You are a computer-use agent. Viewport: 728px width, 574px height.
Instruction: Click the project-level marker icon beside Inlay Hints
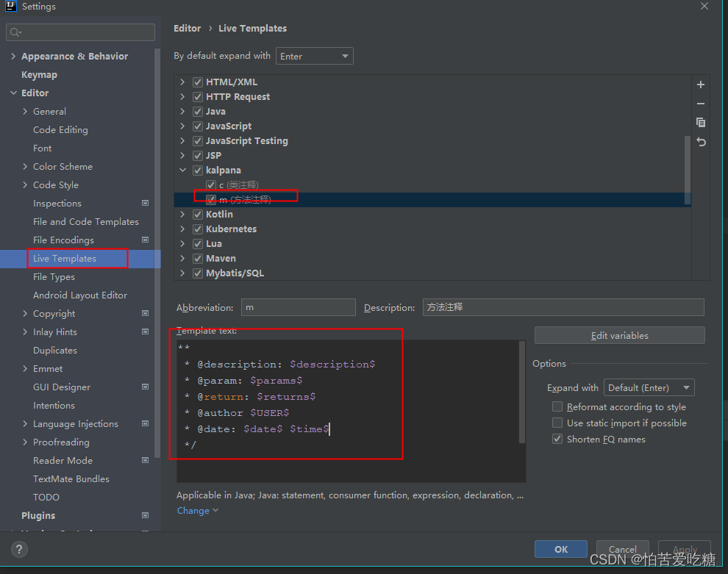pyautogui.click(x=145, y=331)
